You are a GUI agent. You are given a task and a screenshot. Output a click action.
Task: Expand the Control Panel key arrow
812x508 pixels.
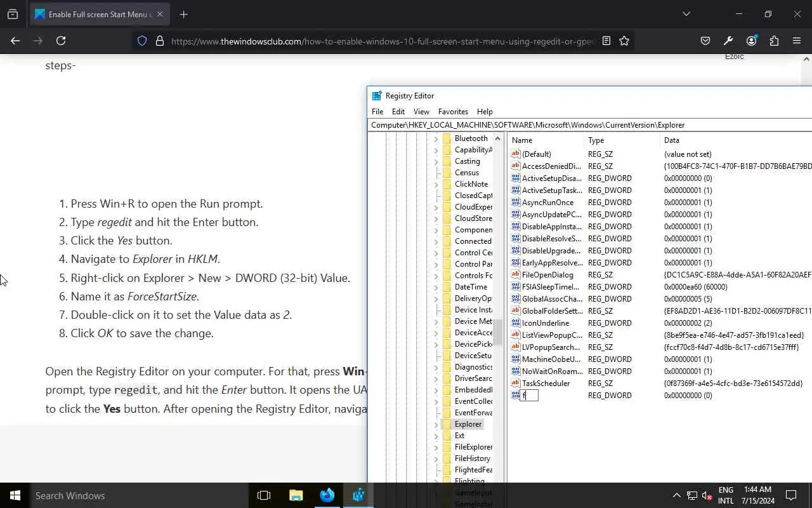point(436,265)
